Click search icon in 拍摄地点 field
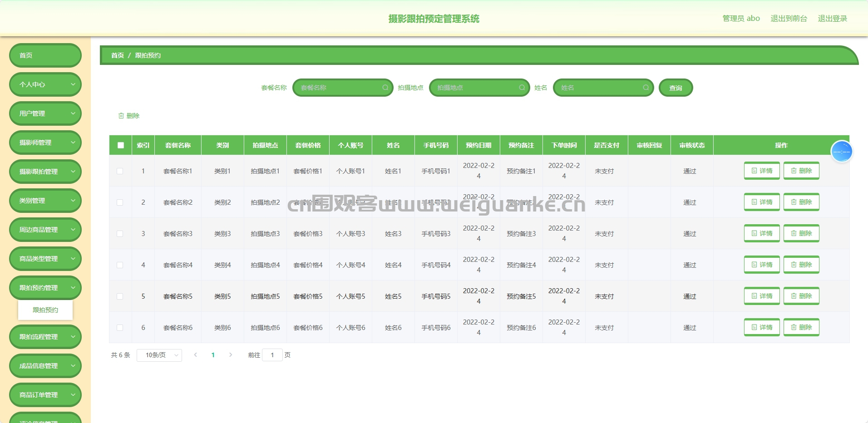Viewport: 868px width, 423px height. point(522,88)
